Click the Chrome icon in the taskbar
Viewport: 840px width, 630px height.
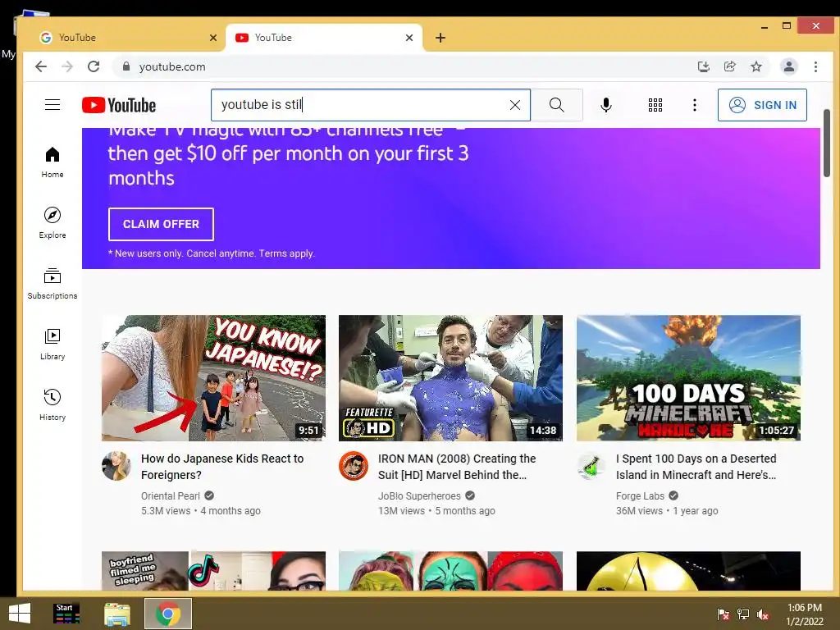coord(168,614)
